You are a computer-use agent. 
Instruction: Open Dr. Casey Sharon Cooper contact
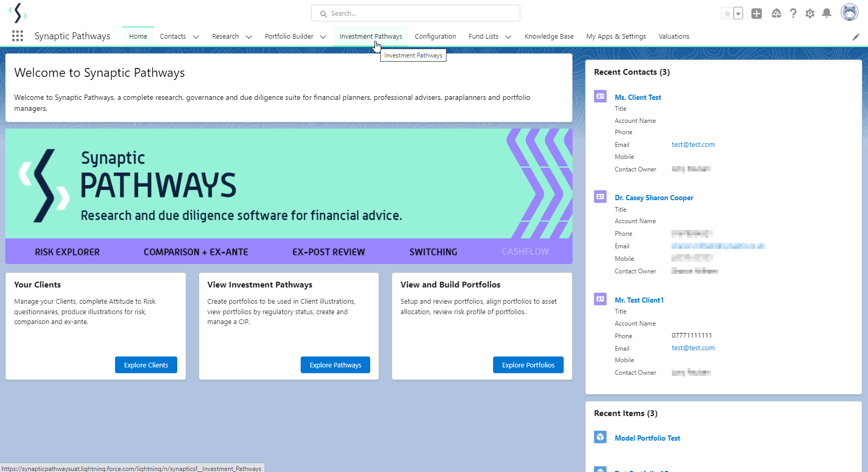[x=654, y=198]
